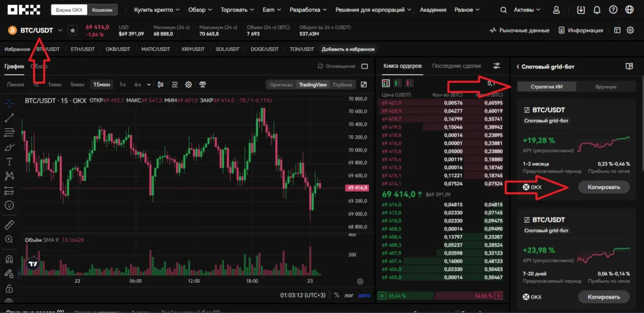
Task: Star BTC/USDT as a favorite
Action: click(x=73, y=30)
